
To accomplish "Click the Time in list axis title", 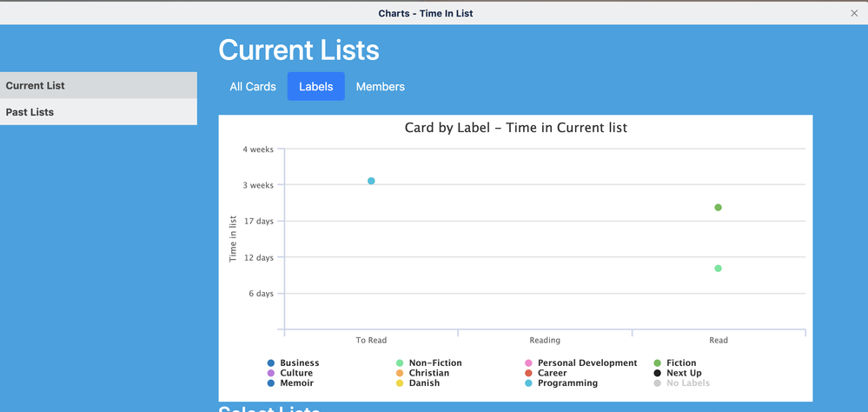I will click(233, 239).
